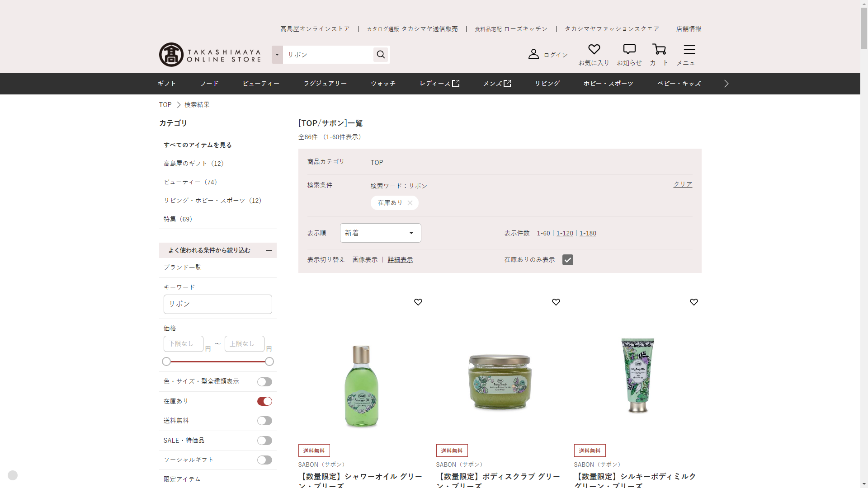The width and height of the screenshot is (868, 488).
Task: Click the login user icon
Action: tap(533, 54)
